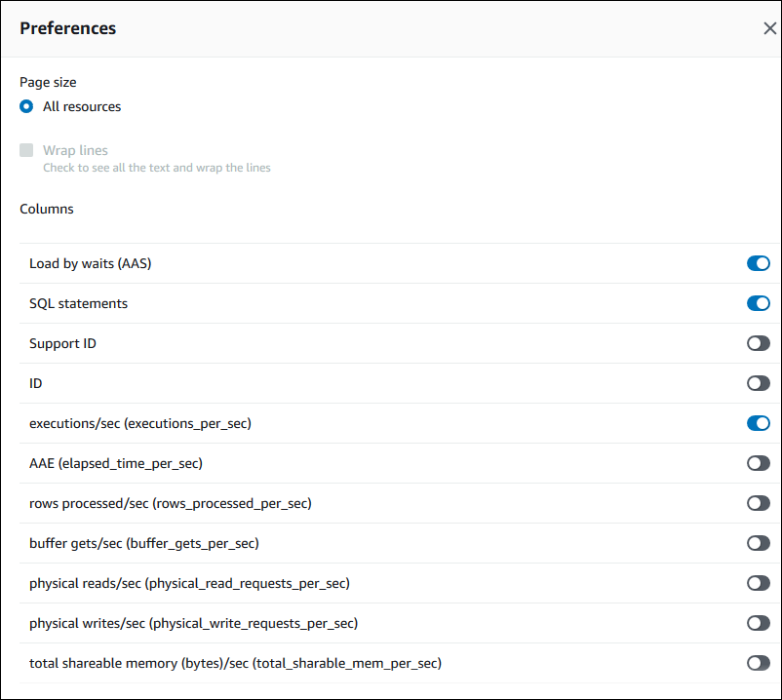
Task: Enable the 'Support ID' column toggle
Action: point(758,343)
